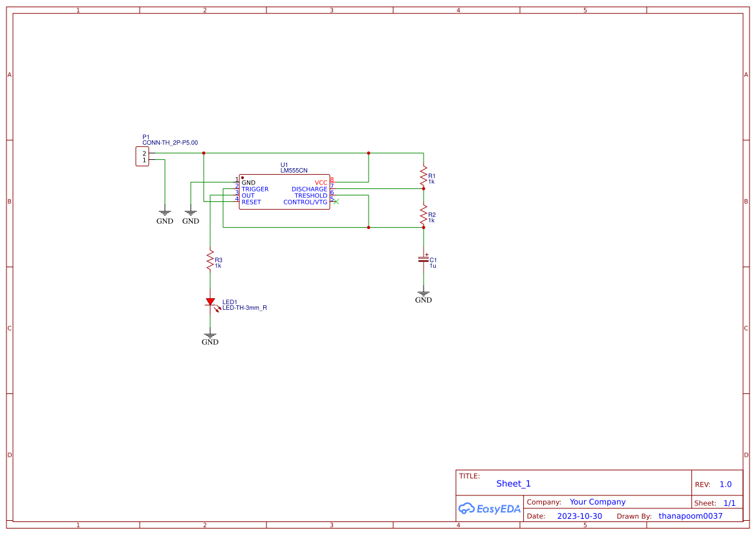Click the P1 two-pin connector symbol
Viewport: 756px width, 535px height.
click(x=142, y=157)
